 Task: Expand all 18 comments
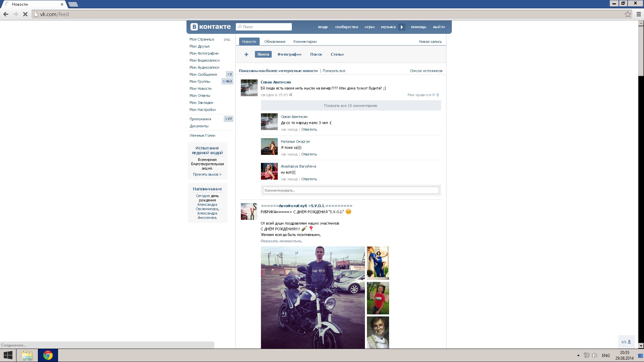coord(351,106)
